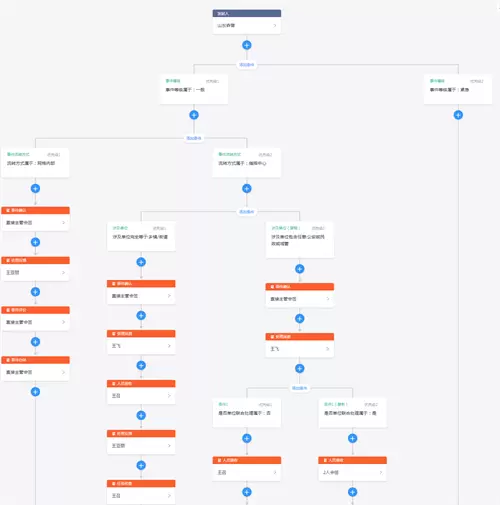Viewport: 500px width, 505px height.
Task: Click 添加条件 pill under 一般 condition branch
Action: (x=194, y=138)
